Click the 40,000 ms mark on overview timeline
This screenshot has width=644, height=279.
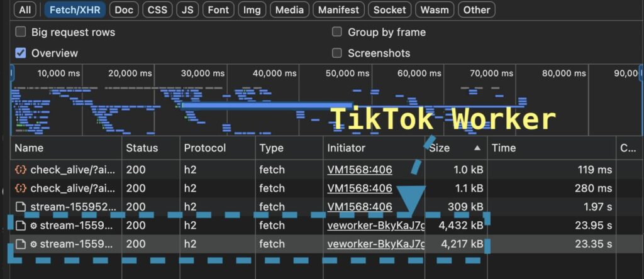(274, 73)
